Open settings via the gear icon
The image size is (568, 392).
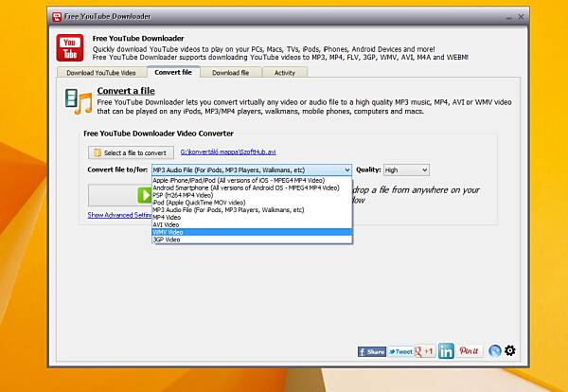point(510,350)
